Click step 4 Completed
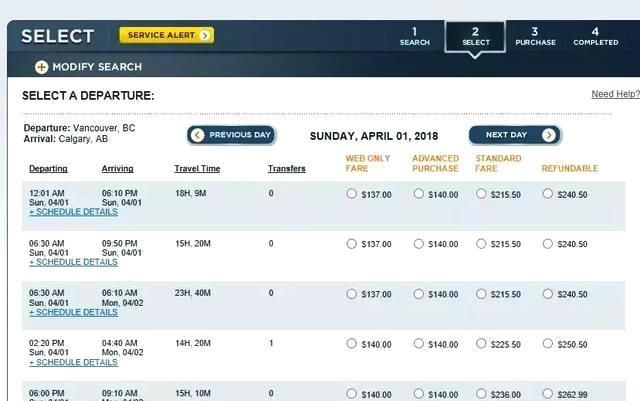The width and height of the screenshot is (640, 401). [596, 36]
